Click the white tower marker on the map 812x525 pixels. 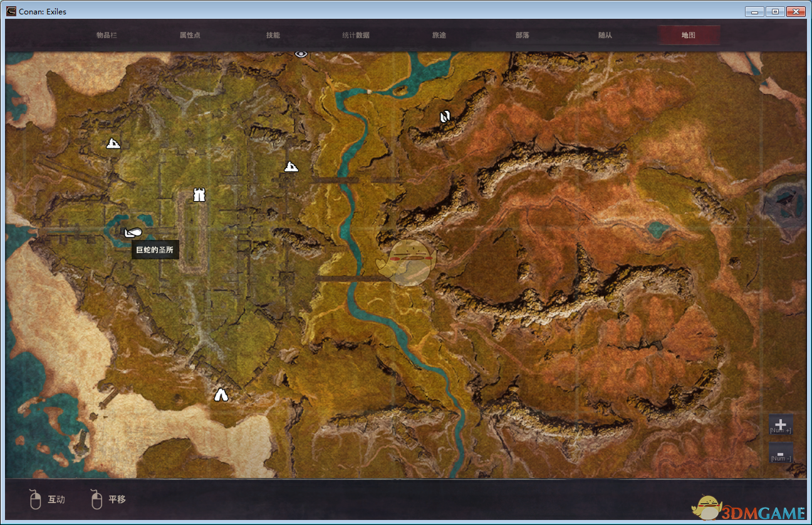tap(199, 195)
